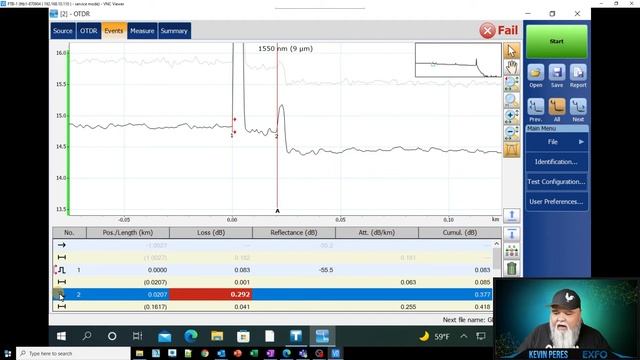Click the Main Menu header
Image resolution: width=640 pixels, height=360 pixels.
click(x=557, y=128)
